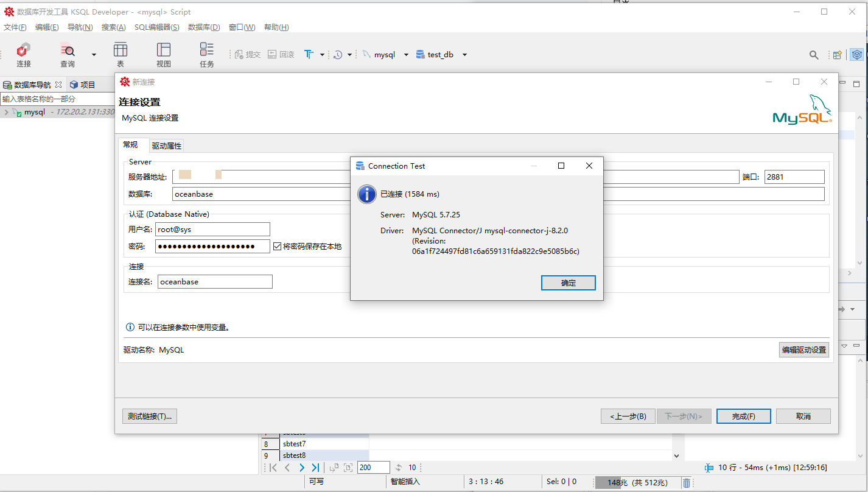This screenshot has height=492, width=868.
Task: Switch to the 驱动属性 tab
Action: click(167, 146)
